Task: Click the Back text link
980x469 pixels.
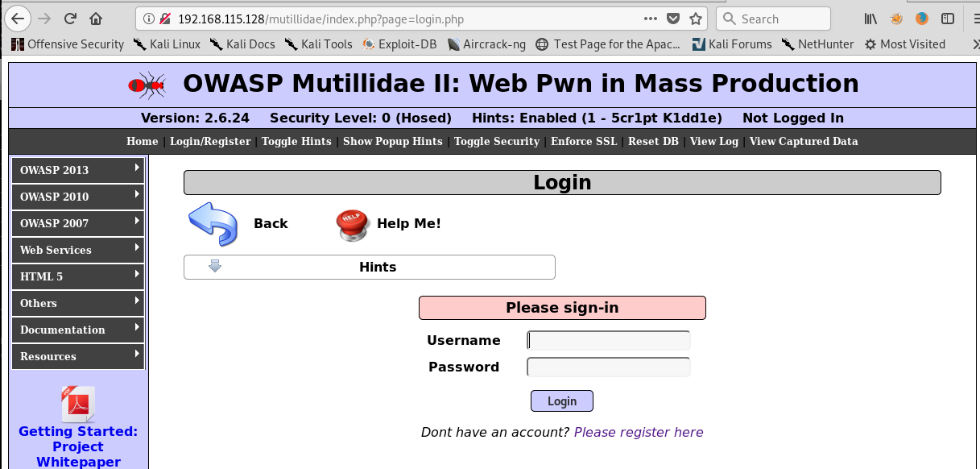Action: coord(271,223)
